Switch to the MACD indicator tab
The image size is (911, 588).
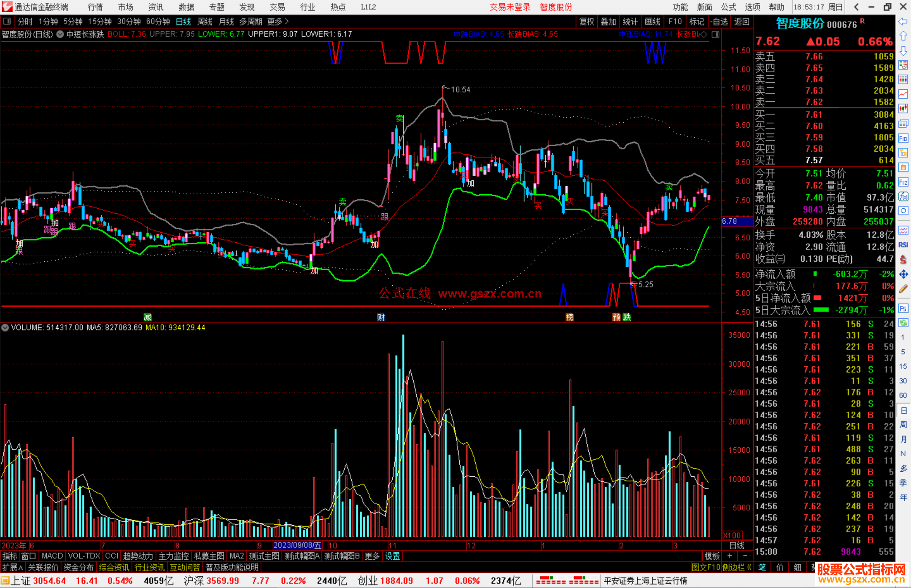click(52, 556)
